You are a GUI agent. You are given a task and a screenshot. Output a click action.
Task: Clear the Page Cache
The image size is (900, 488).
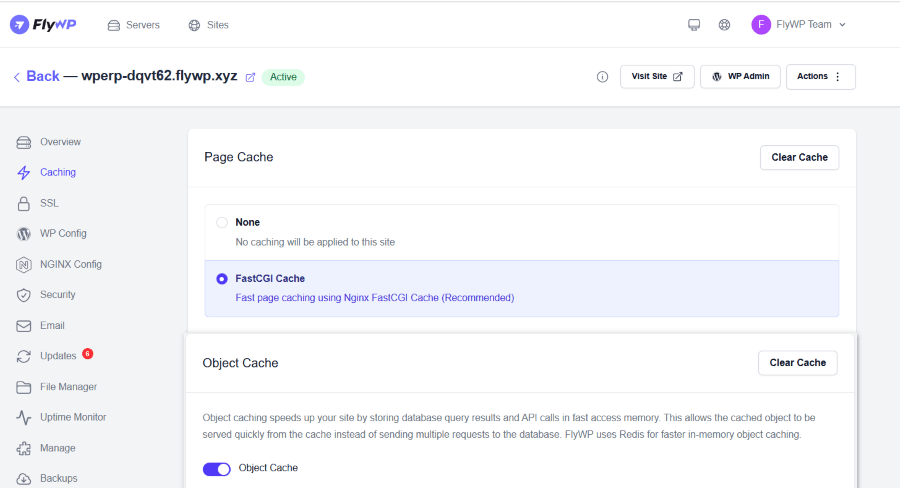800,158
